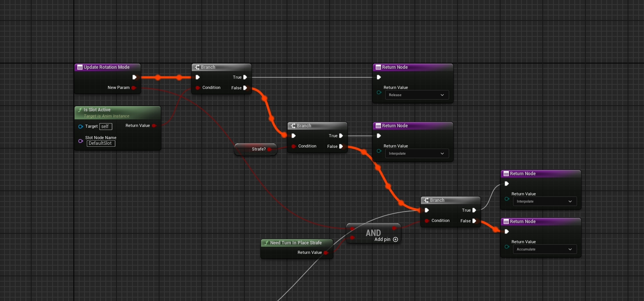Click the middle Branch node's execution input pin
This screenshot has width=644, height=301.
[x=293, y=136]
